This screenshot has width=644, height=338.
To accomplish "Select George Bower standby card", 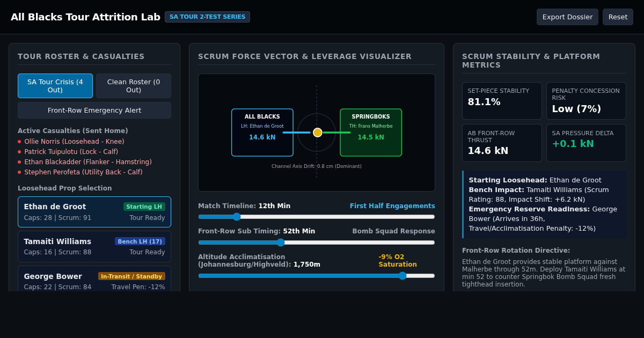I will [x=94, y=279].
